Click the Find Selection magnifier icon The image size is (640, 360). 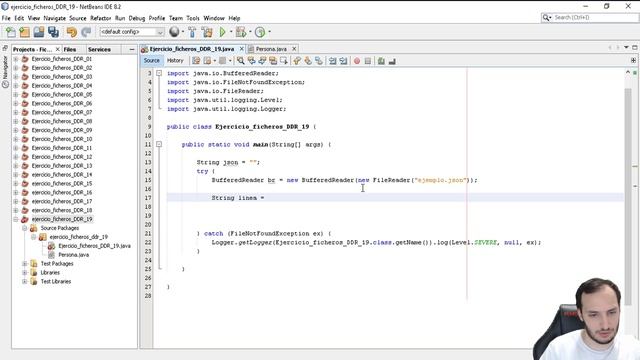coord(241,61)
